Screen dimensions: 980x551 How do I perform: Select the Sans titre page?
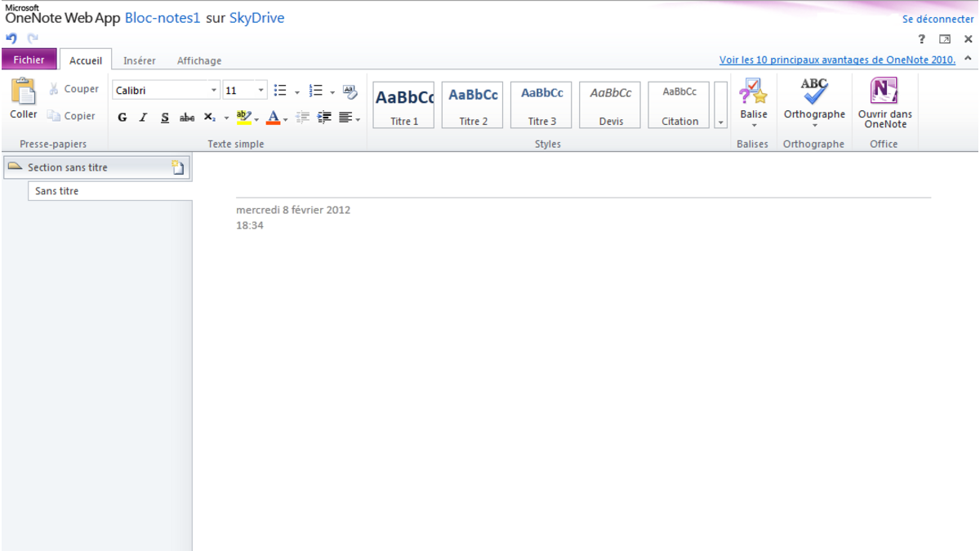[57, 191]
